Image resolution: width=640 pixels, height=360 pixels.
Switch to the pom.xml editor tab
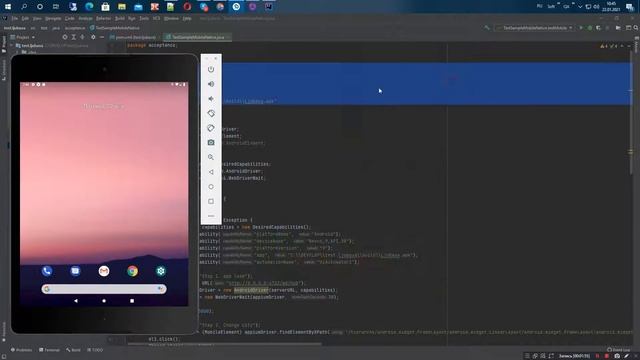[135, 37]
